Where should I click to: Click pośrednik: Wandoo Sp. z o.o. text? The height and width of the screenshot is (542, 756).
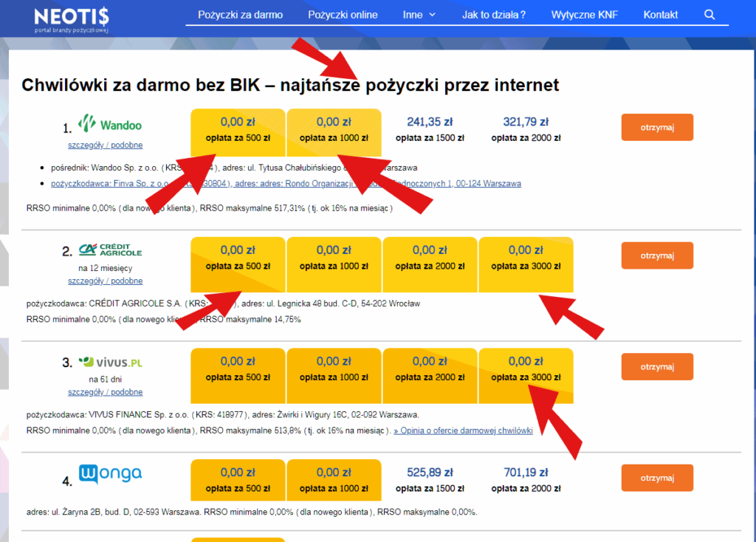coord(105,168)
